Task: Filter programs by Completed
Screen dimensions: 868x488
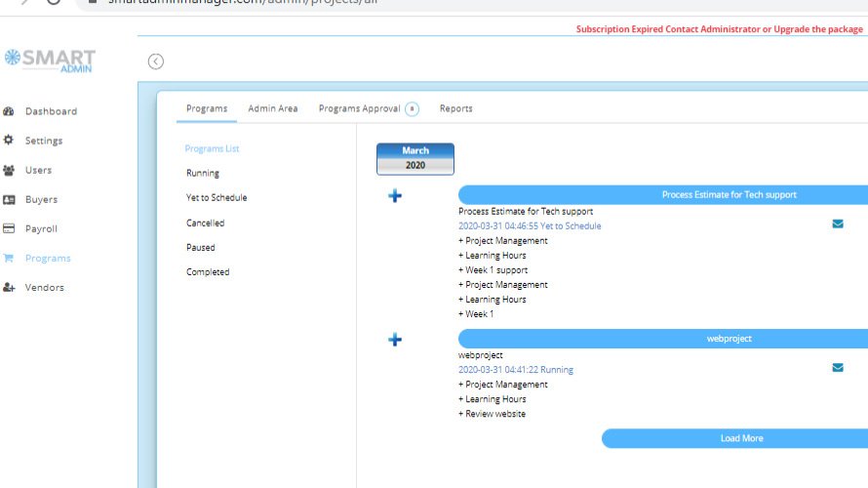Action: (x=208, y=272)
